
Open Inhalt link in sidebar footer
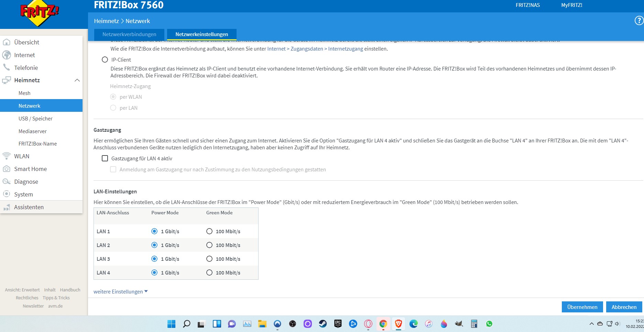point(50,290)
